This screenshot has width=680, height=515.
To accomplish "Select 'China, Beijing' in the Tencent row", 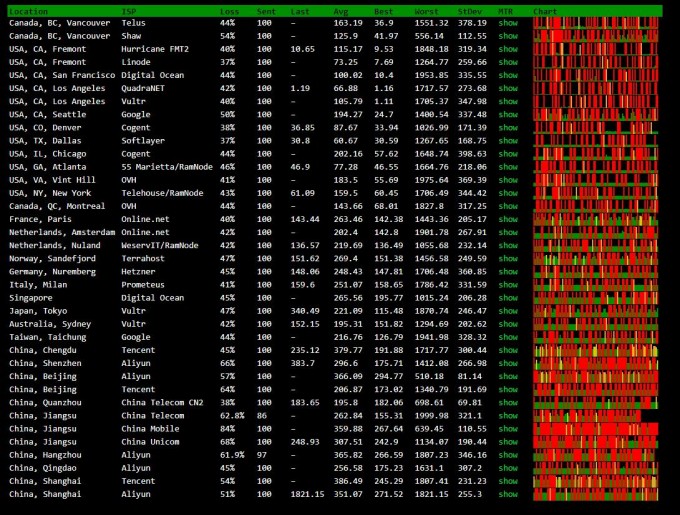I will [42, 389].
